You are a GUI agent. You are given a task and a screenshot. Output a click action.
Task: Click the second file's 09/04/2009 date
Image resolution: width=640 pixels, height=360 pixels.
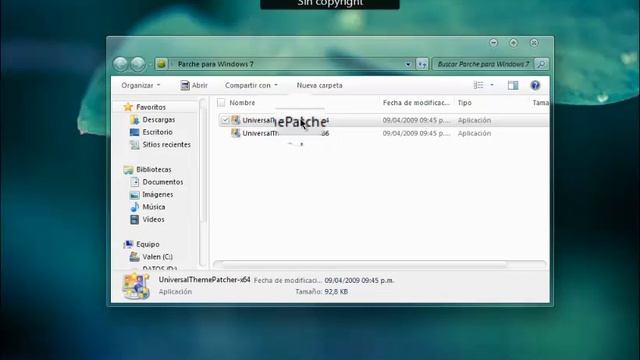(416, 133)
